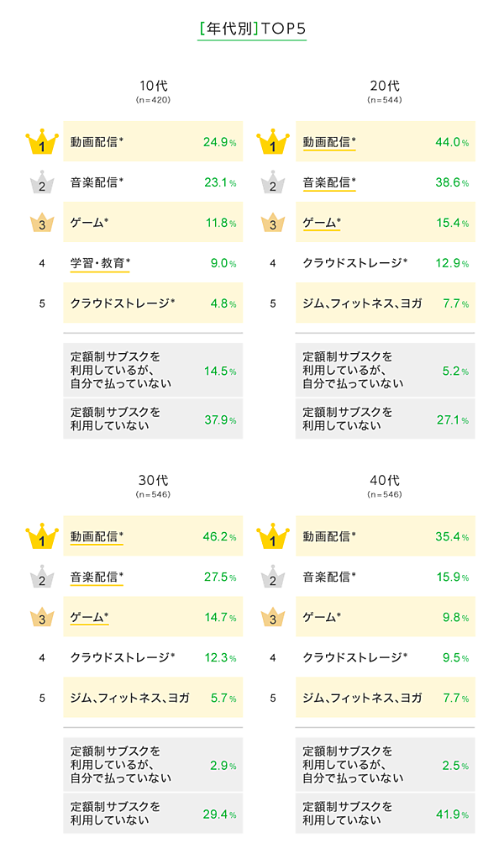Click the bronze crown in the 10代 ranking
504x854 pixels.
[41, 223]
